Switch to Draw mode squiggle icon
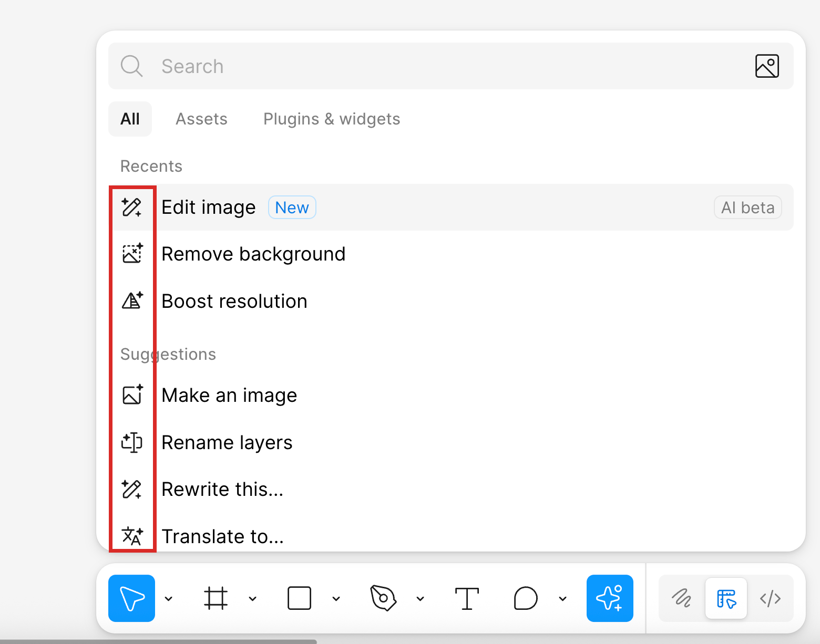 682,598
